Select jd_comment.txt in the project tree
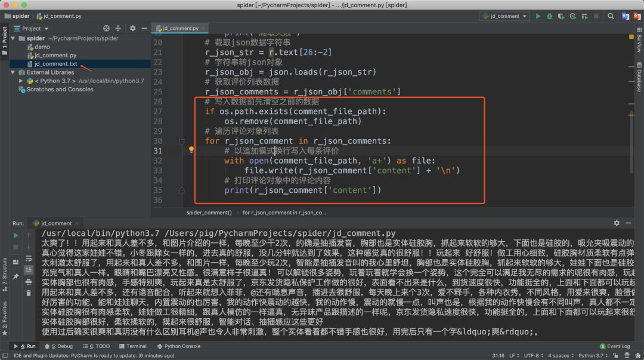The image size is (644, 360). coord(55,63)
